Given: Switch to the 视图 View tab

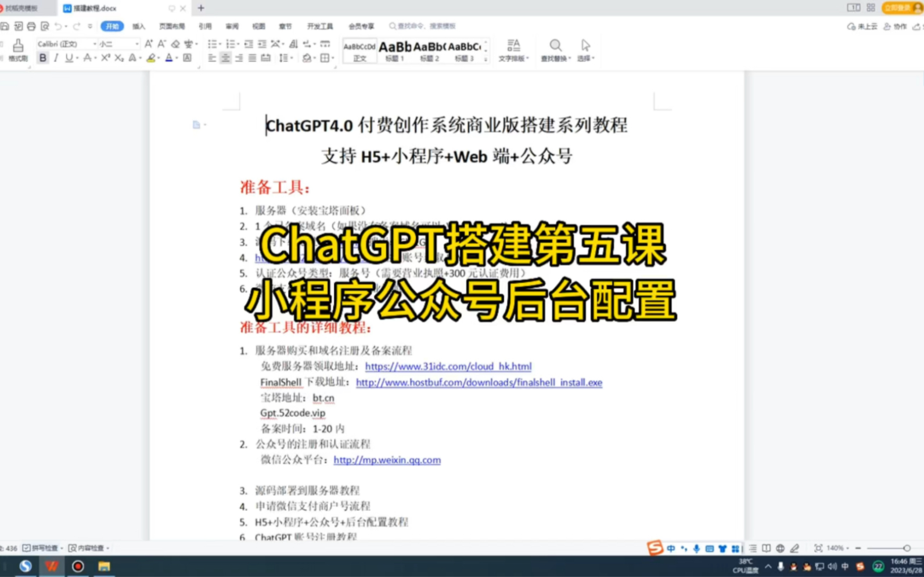Looking at the screenshot, I should coord(258,26).
